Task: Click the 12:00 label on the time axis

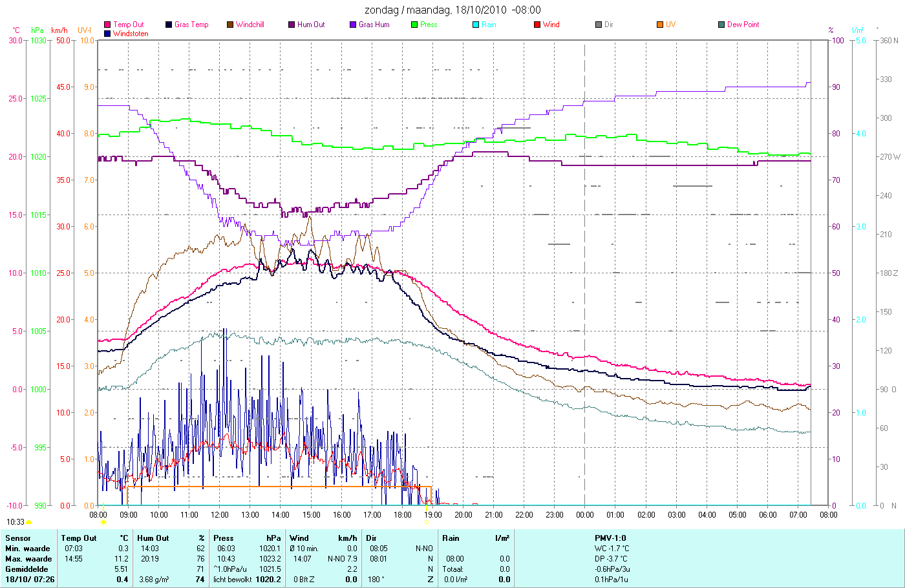Action: [220, 515]
